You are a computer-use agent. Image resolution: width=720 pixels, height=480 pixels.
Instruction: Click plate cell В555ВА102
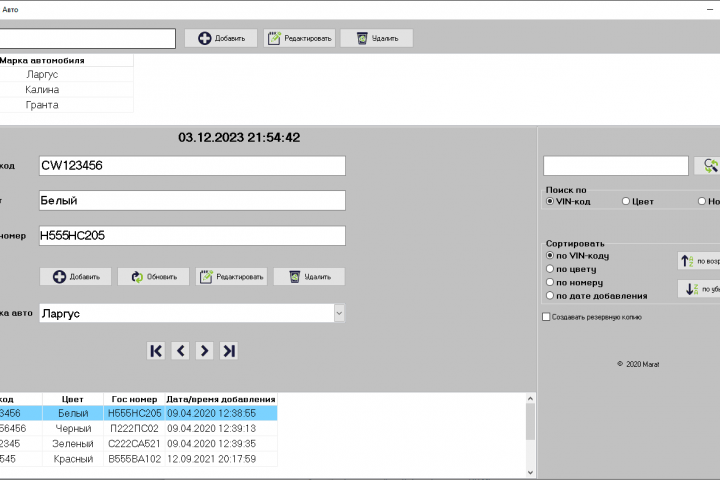[x=134, y=459]
